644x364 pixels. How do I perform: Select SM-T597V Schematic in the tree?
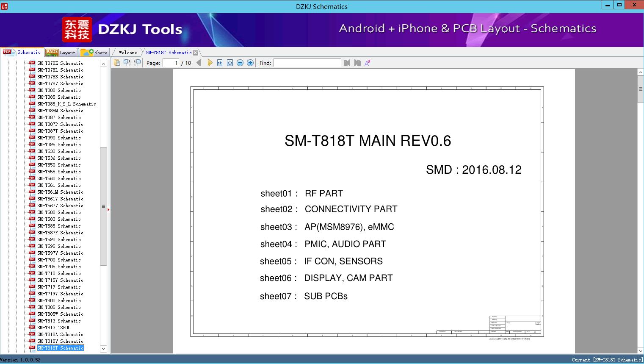pyautogui.click(x=60, y=253)
